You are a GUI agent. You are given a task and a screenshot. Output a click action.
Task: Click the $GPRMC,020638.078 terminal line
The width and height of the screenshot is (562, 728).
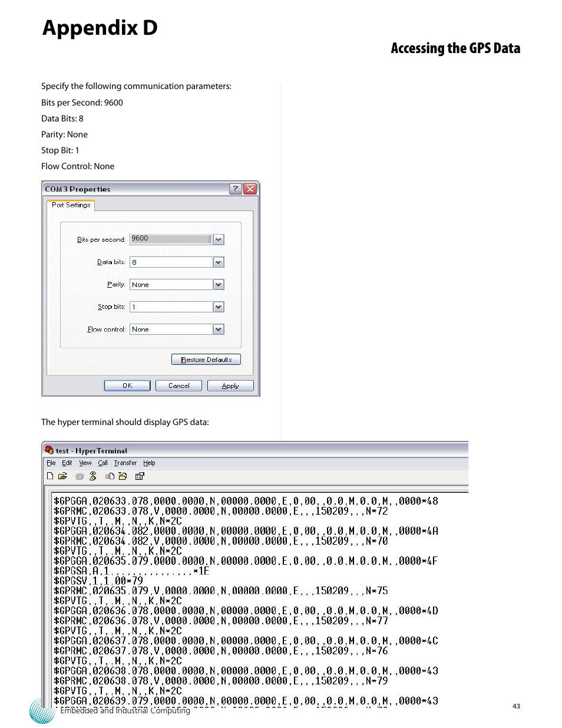(x=220, y=681)
